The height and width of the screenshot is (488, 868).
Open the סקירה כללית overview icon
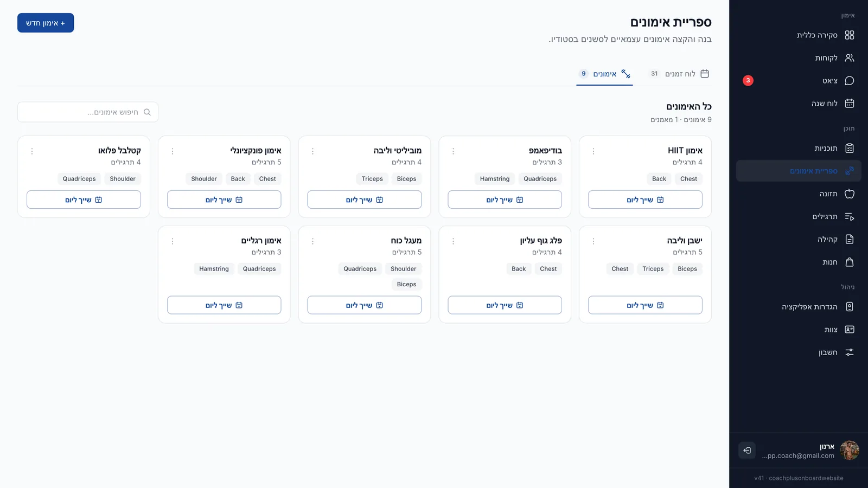[x=850, y=35]
